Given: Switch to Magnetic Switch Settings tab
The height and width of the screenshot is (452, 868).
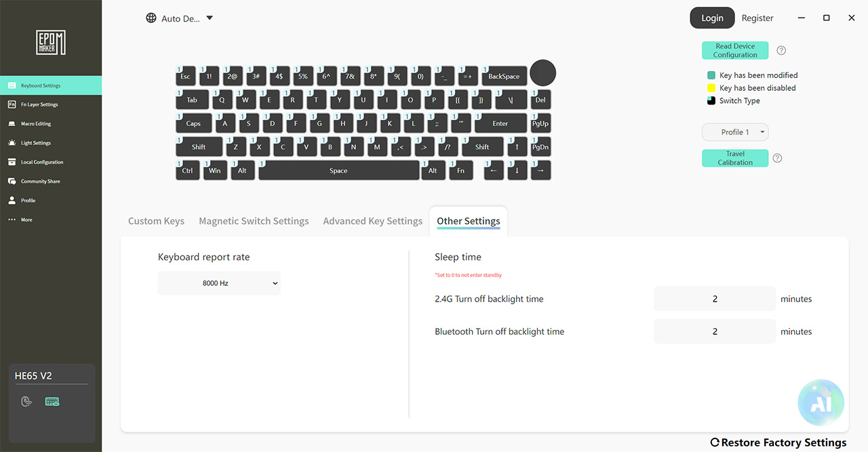Looking at the screenshot, I should [254, 221].
